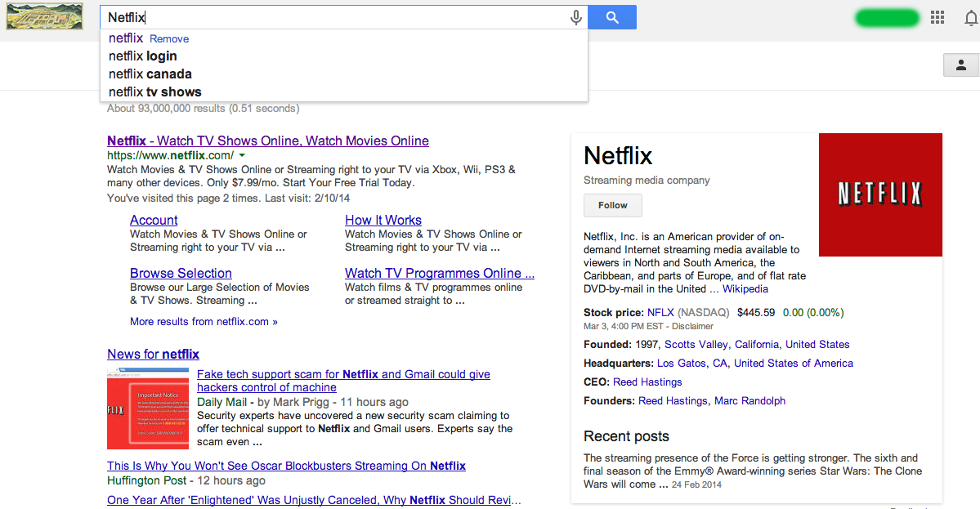Select the 'netflix login' suggestion
Viewport: 980px width, 509px height.
point(143,56)
